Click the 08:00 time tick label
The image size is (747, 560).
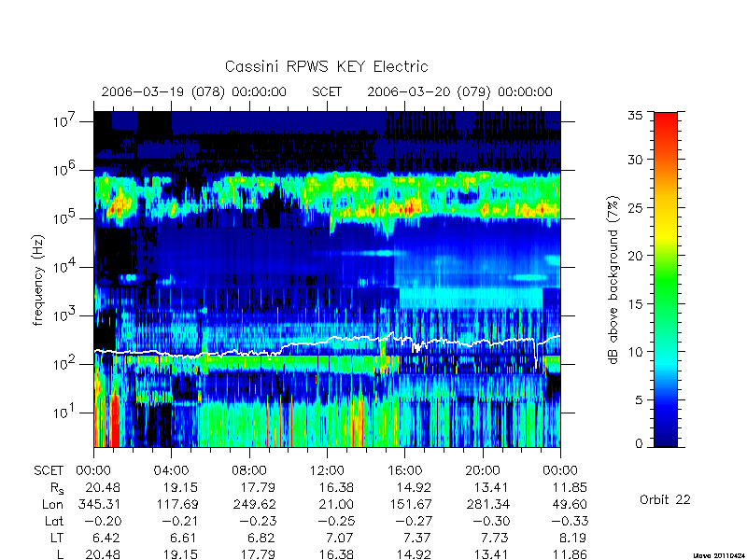(x=249, y=470)
